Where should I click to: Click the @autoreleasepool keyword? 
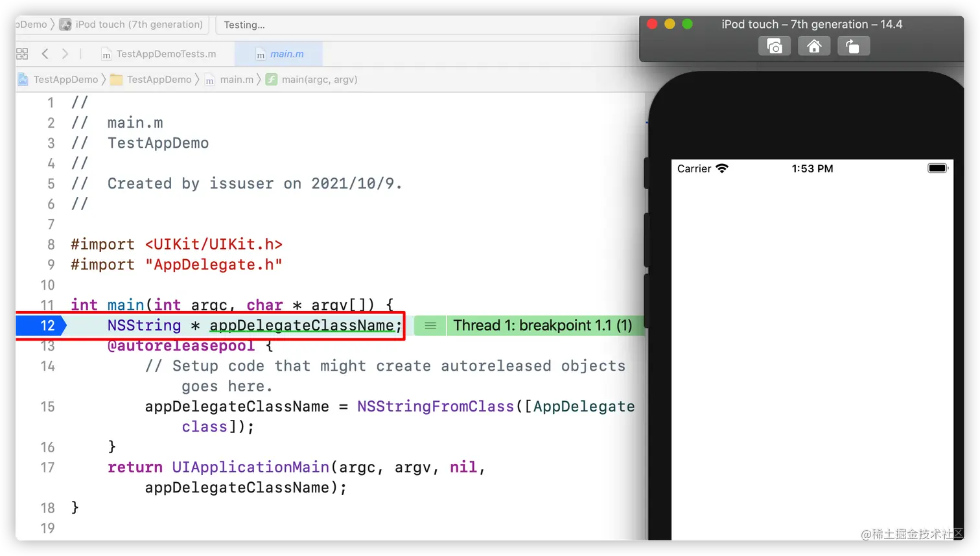[181, 346]
